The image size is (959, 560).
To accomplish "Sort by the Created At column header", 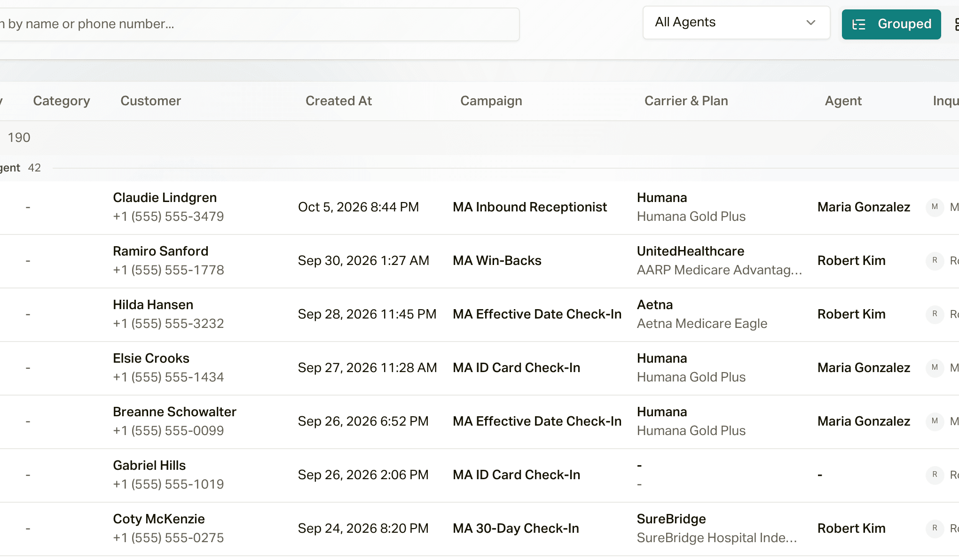I will (x=338, y=101).
